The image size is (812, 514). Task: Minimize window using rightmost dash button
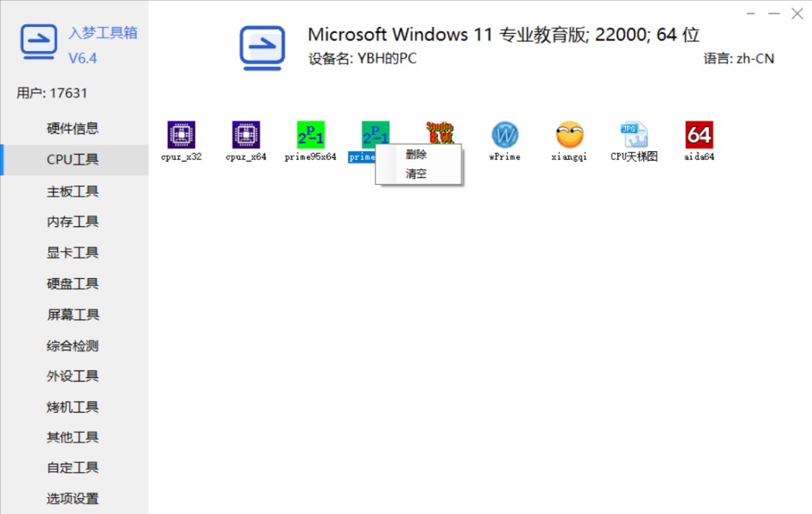click(774, 14)
